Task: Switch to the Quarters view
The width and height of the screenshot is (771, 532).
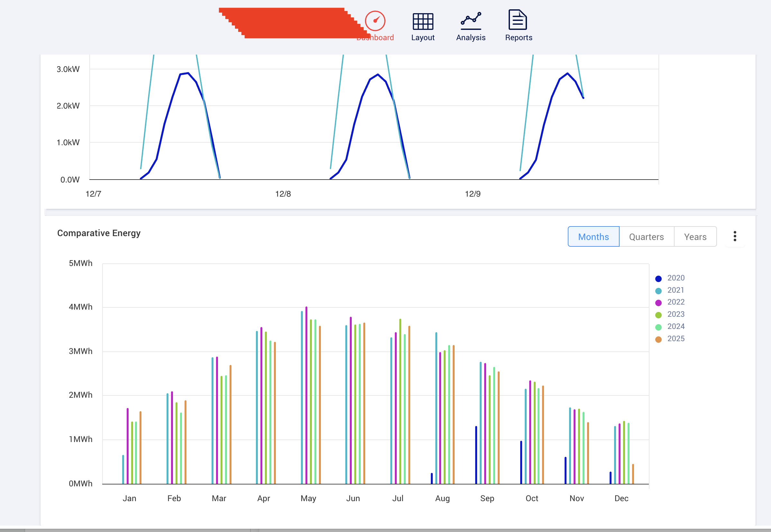Action: (x=646, y=237)
